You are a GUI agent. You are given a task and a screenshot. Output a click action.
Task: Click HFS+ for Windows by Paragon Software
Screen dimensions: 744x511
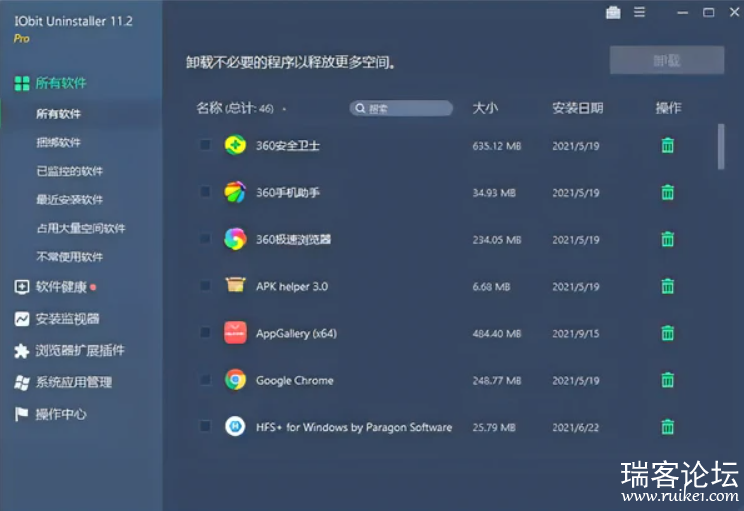[354, 427]
